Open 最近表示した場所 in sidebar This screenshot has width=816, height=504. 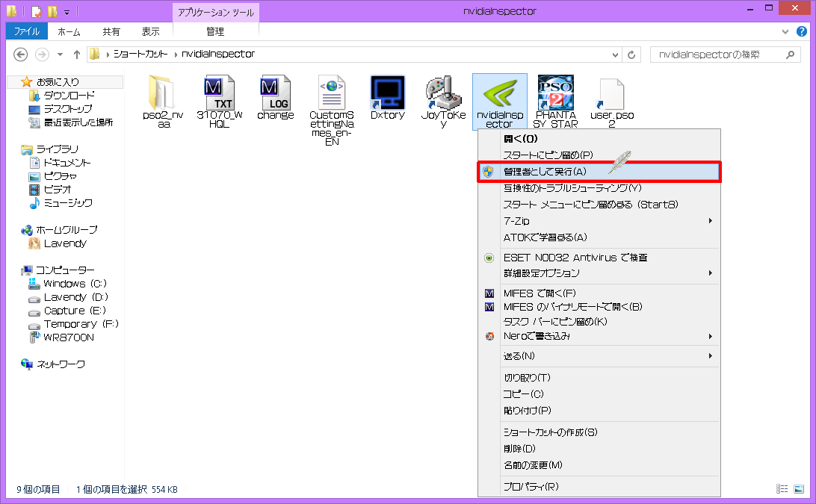pos(78,122)
